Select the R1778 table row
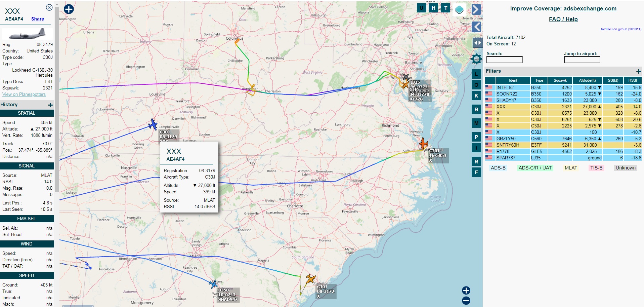The image size is (644, 307). pyautogui.click(x=563, y=151)
